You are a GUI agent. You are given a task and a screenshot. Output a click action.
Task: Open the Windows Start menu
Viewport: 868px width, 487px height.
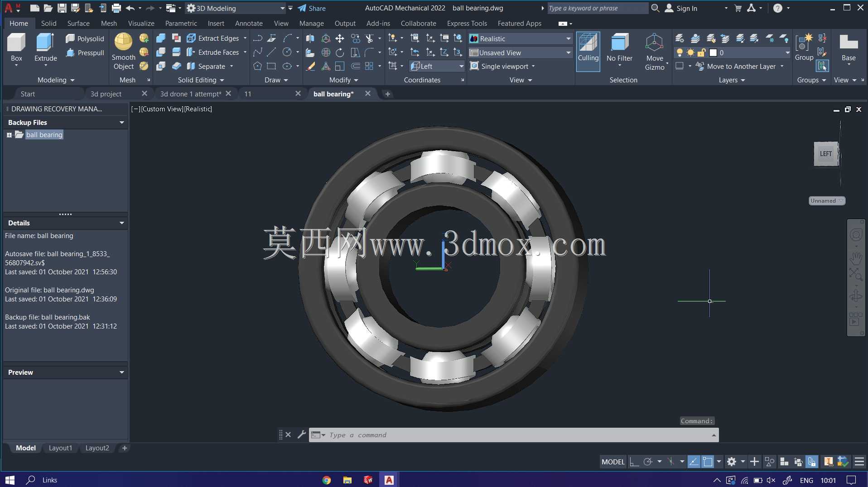pyautogui.click(x=10, y=480)
